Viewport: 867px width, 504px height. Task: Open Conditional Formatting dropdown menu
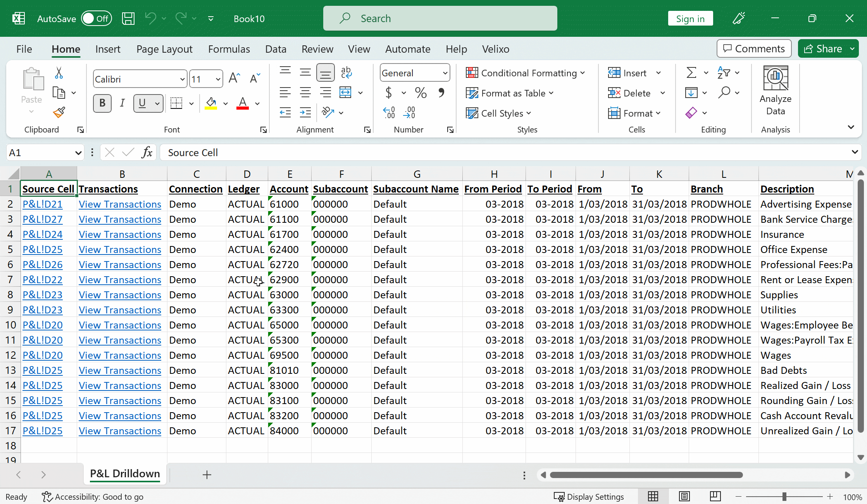coord(526,73)
